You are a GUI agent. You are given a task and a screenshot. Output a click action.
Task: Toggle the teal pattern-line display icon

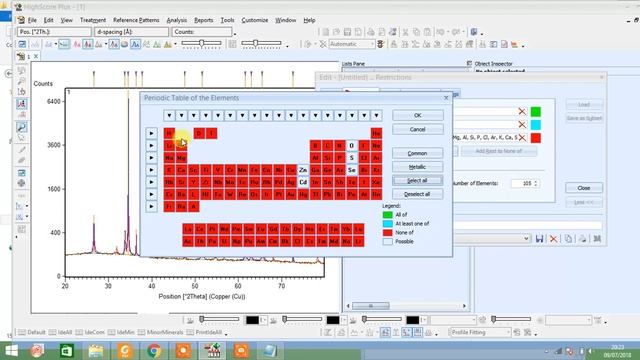coord(64,44)
